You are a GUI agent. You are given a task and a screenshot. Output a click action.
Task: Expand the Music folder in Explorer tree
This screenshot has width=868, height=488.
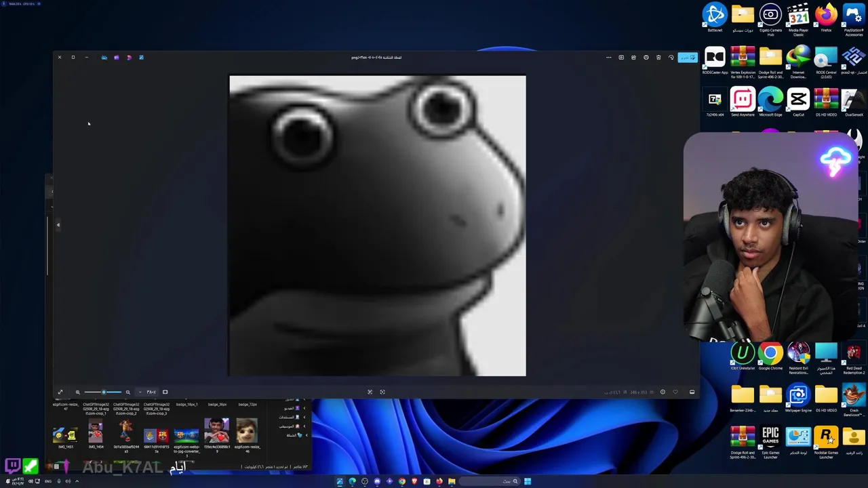[x=304, y=426]
